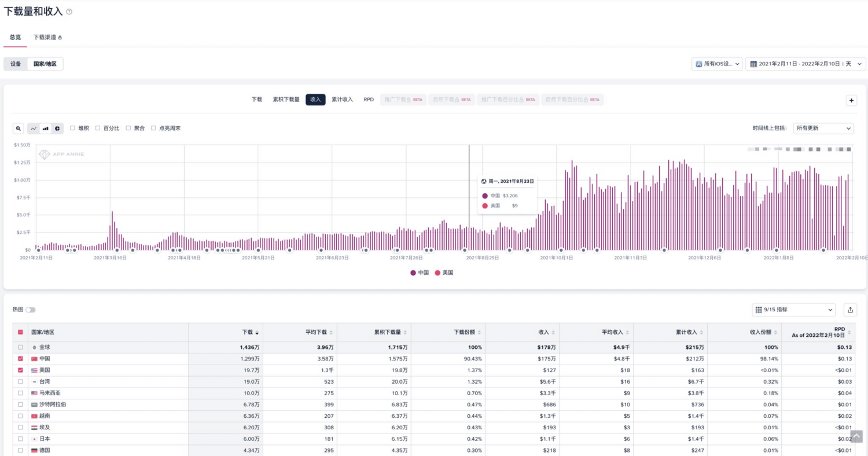Click the locked 推广下载 BETA button

click(x=403, y=100)
